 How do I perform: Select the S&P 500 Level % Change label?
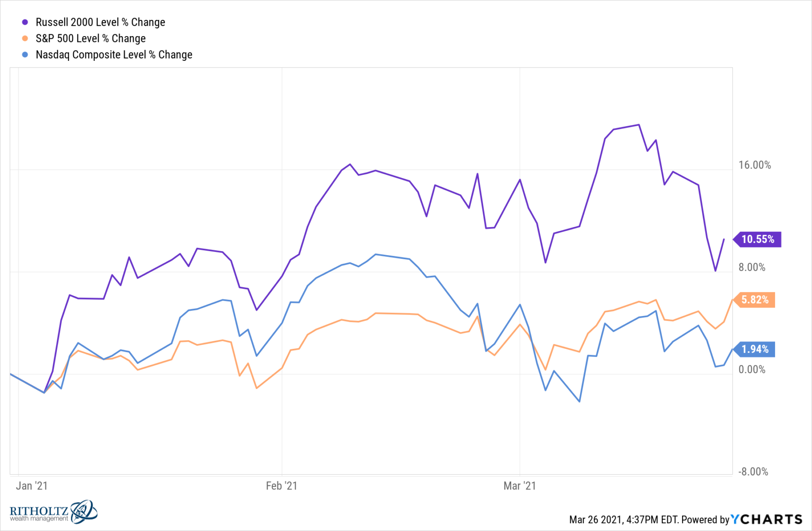point(91,38)
